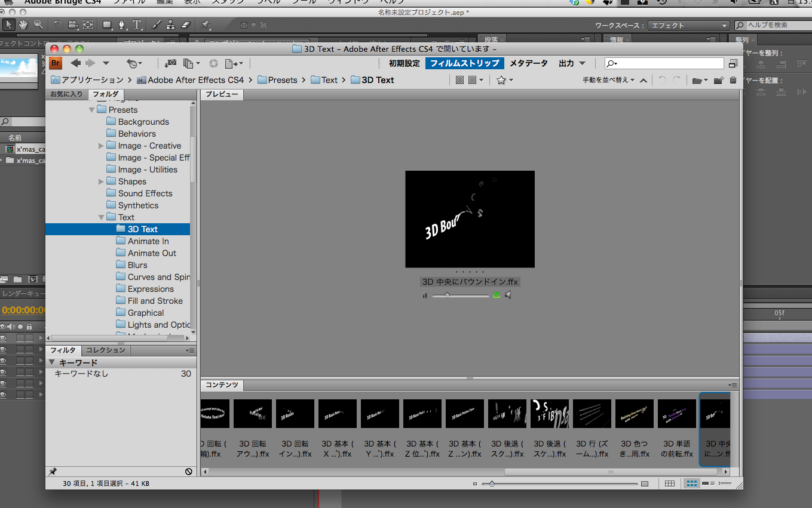Click the thumbnail quality checkerboard icon
This screenshot has width=812, height=508.
tap(459, 79)
